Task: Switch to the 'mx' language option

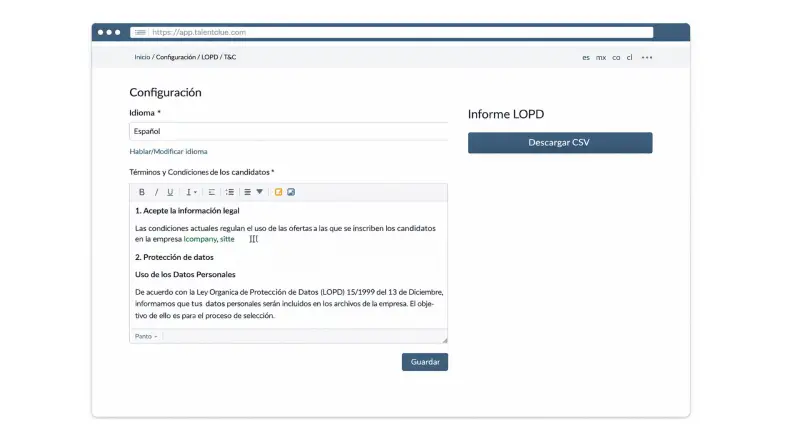Action: (x=601, y=57)
